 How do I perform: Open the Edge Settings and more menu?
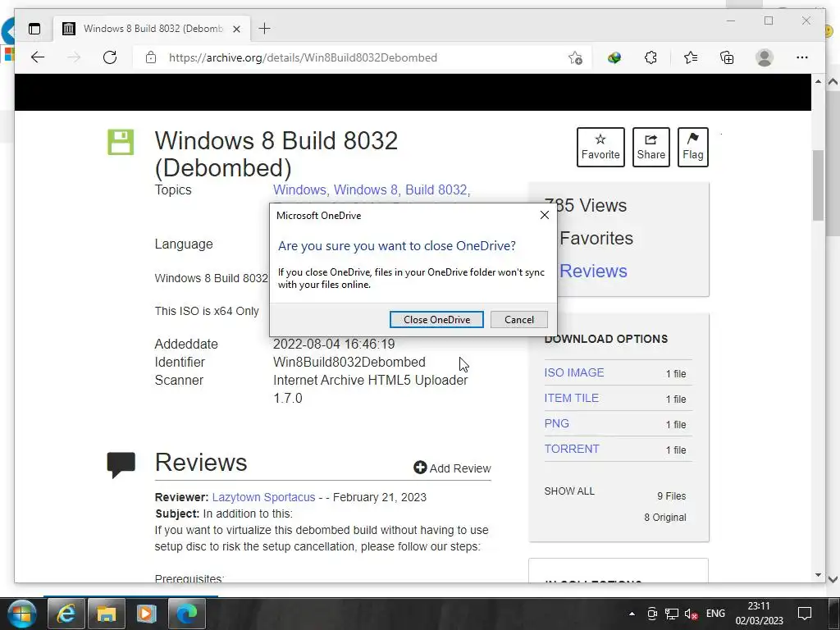tap(802, 57)
